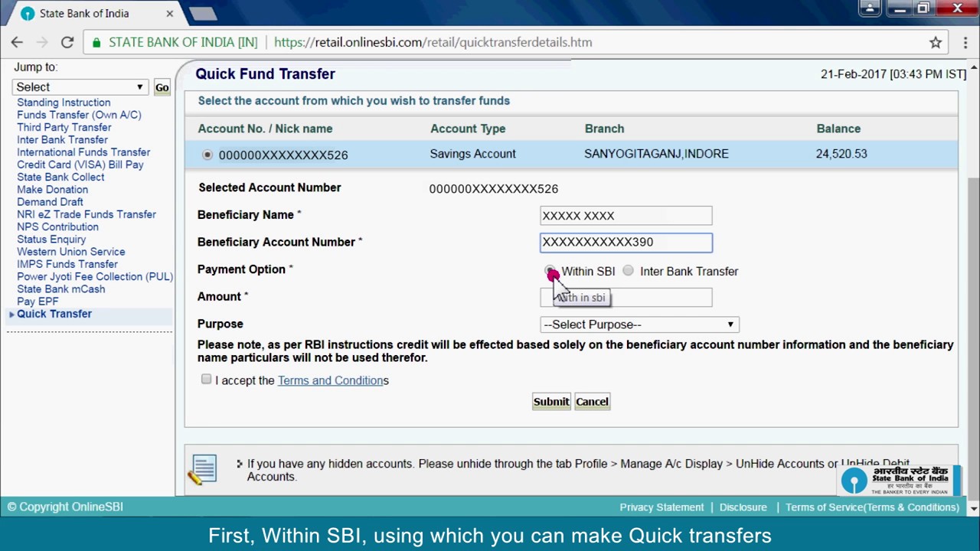The width and height of the screenshot is (980, 551).
Task: Click the Amount input field
Action: tap(626, 298)
